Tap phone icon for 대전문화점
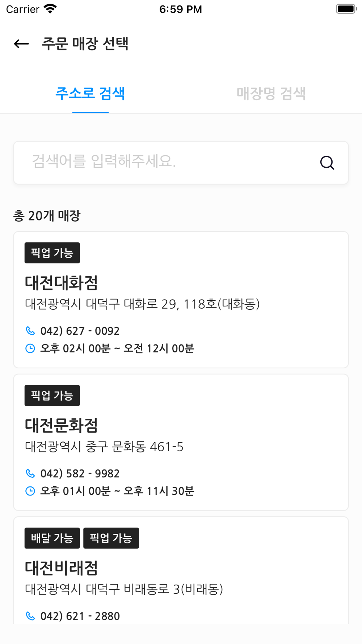362x644 pixels. tap(30, 473)
